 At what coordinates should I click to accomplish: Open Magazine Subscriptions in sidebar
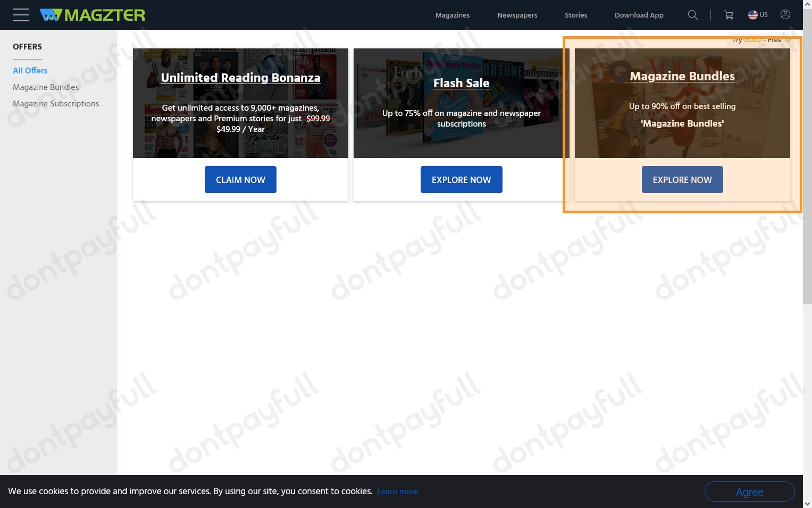click(x=56, y=104)
